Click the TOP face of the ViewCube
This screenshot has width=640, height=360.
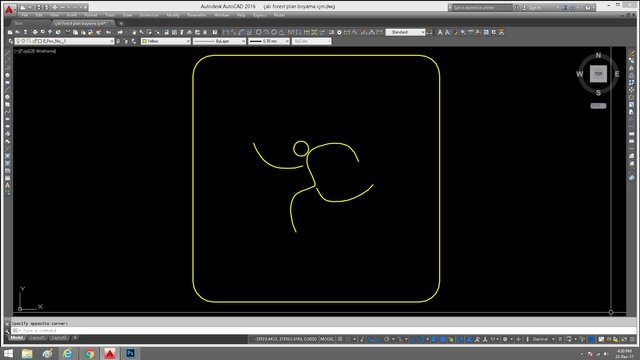tap(598, 74)
